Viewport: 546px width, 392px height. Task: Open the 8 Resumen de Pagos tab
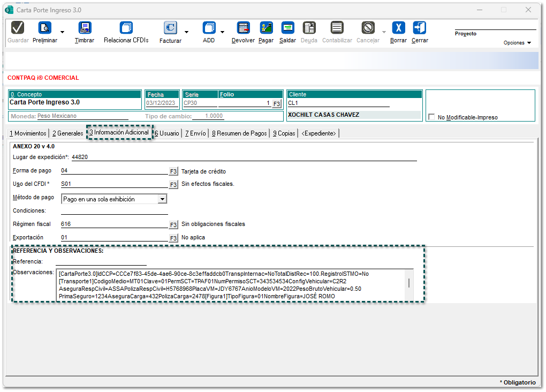pyautogui.click(x=239, y=133)
